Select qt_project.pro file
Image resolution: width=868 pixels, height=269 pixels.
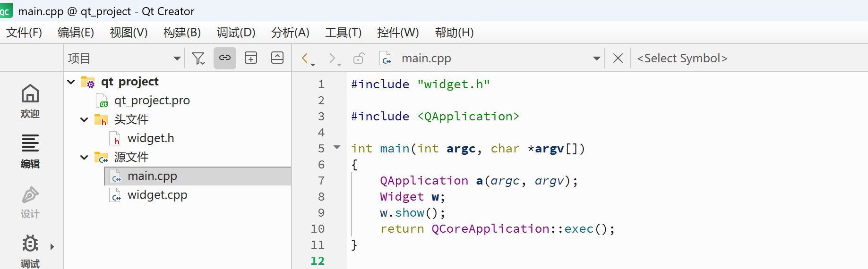152,101
